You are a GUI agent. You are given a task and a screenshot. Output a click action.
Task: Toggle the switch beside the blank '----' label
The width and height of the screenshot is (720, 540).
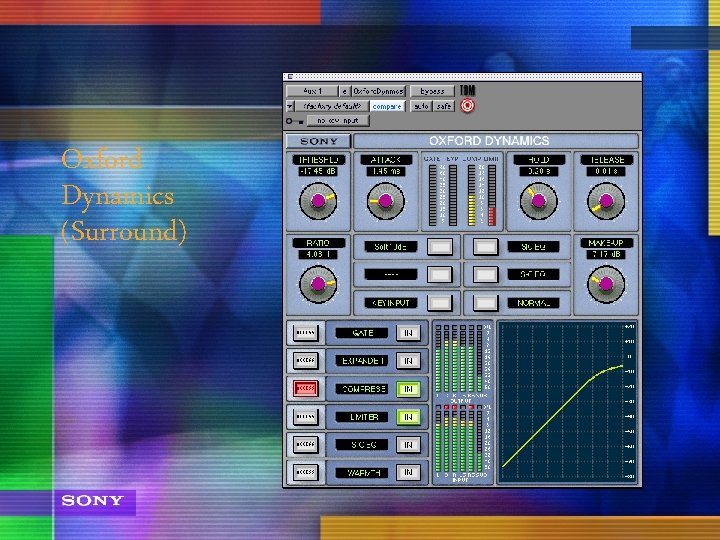pos(439,275)
